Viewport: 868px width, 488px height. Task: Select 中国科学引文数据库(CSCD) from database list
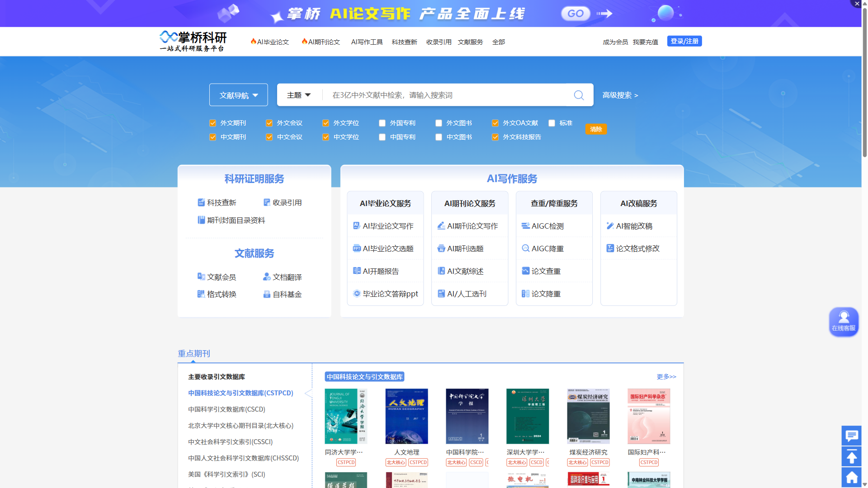[x=226, y=409]
